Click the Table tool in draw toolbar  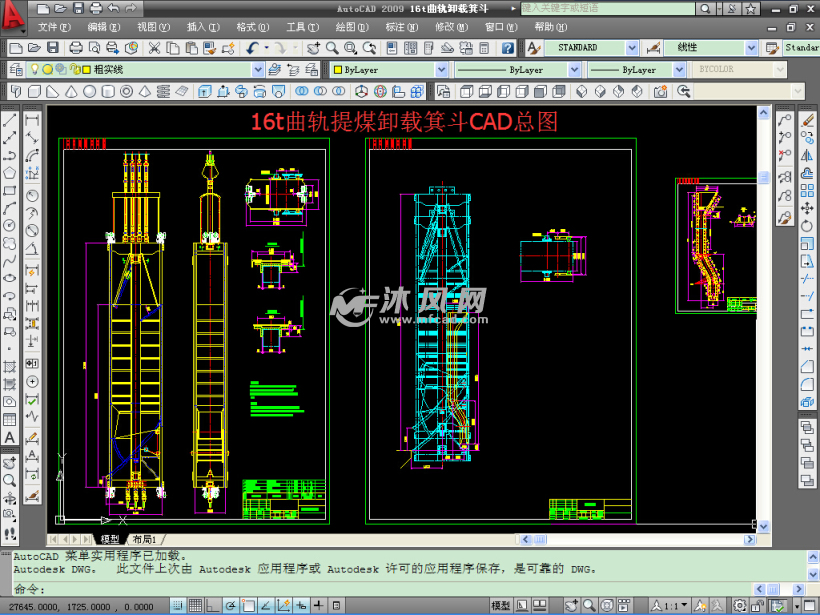tap(9, 418)
